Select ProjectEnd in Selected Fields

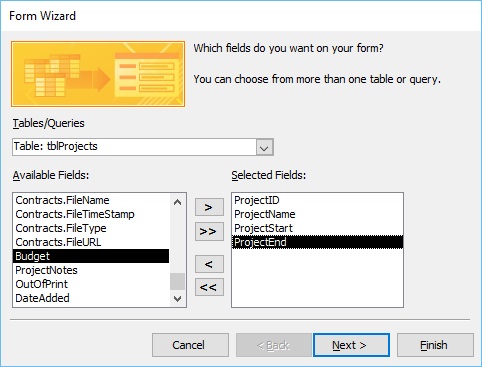317,242
